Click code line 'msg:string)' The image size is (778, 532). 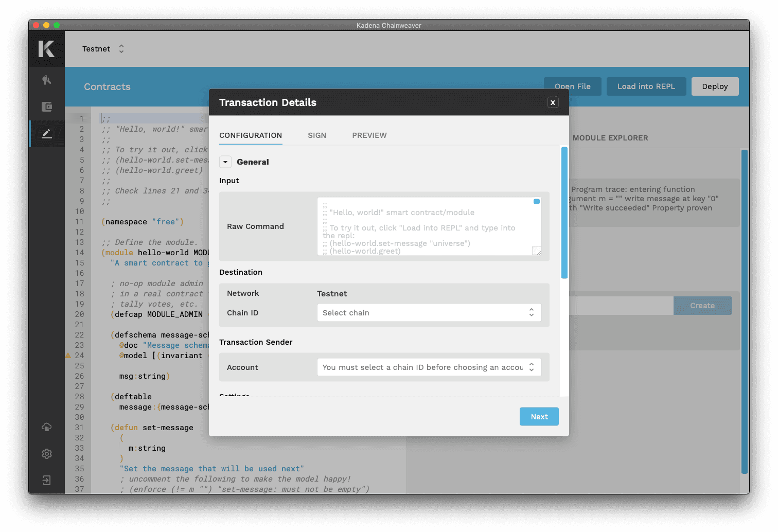(145, 376)
